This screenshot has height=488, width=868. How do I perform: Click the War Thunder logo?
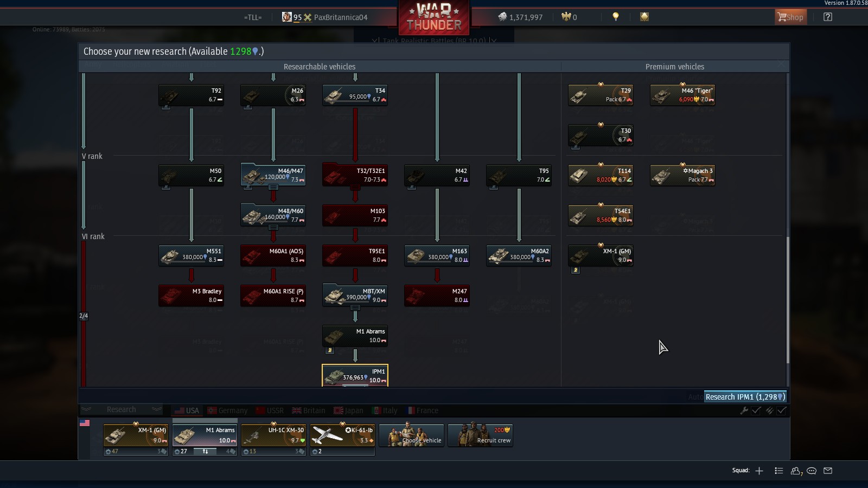434,17
